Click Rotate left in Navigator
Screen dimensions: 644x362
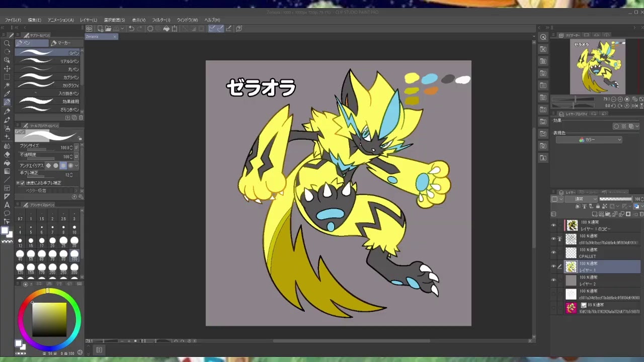614,106
